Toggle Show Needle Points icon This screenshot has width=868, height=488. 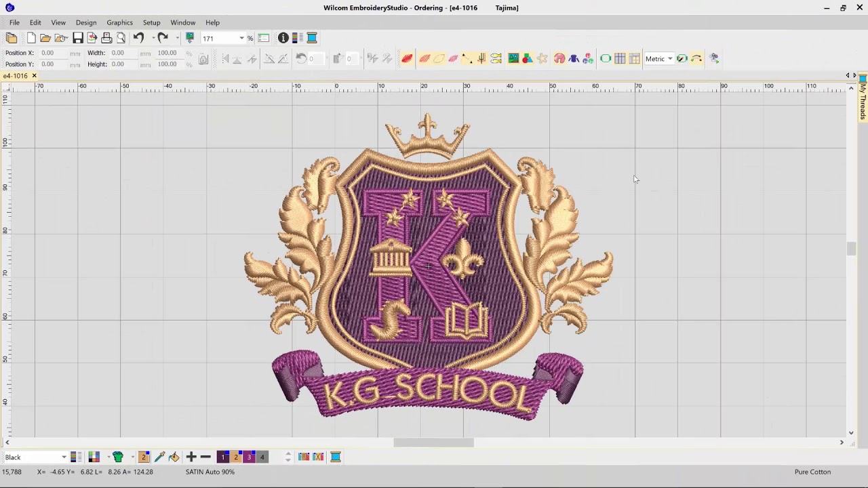click(453, 58)
